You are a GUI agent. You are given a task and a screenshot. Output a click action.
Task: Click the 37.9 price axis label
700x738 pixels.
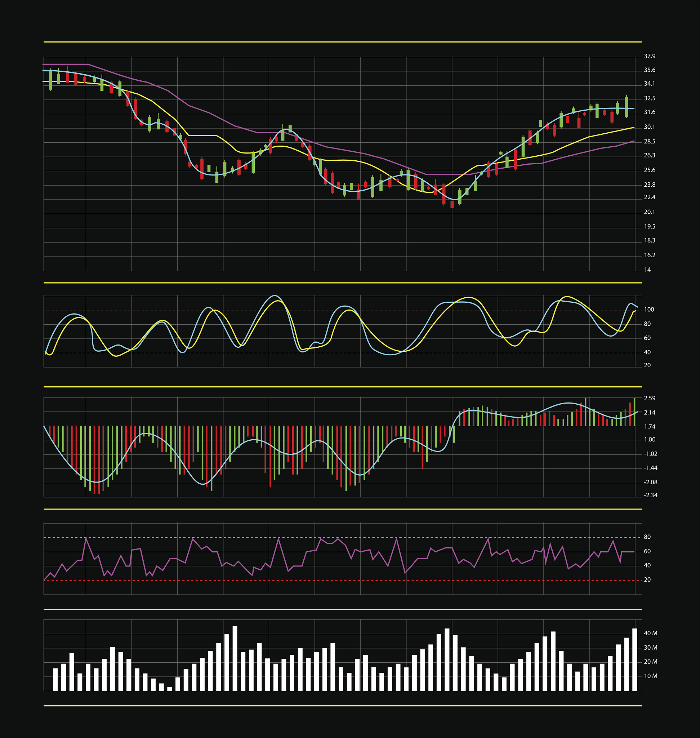(649, 56)
